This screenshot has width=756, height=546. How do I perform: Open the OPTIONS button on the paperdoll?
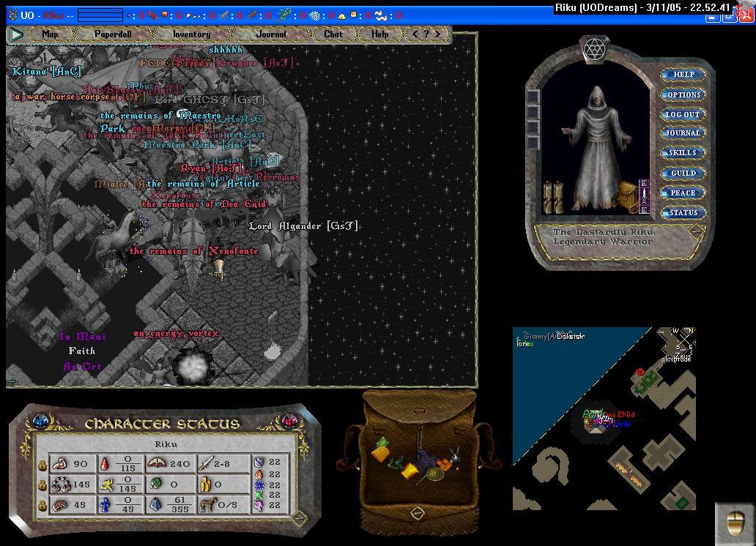click(683, 94)
